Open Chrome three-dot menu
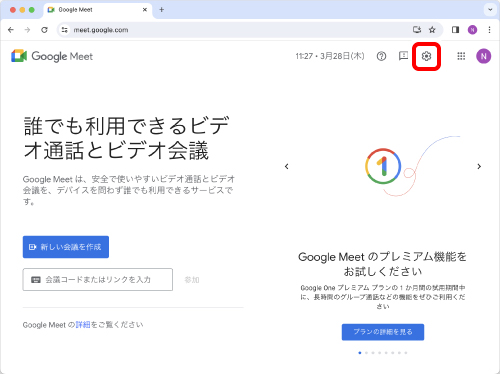The image size is (500, 374). tap(489, 30)
